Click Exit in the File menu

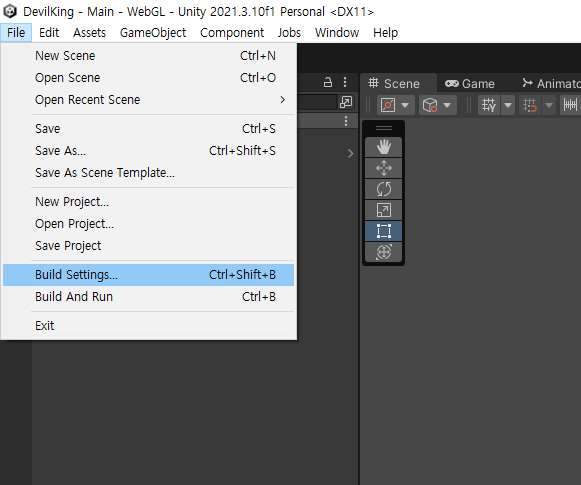(148, 326)
